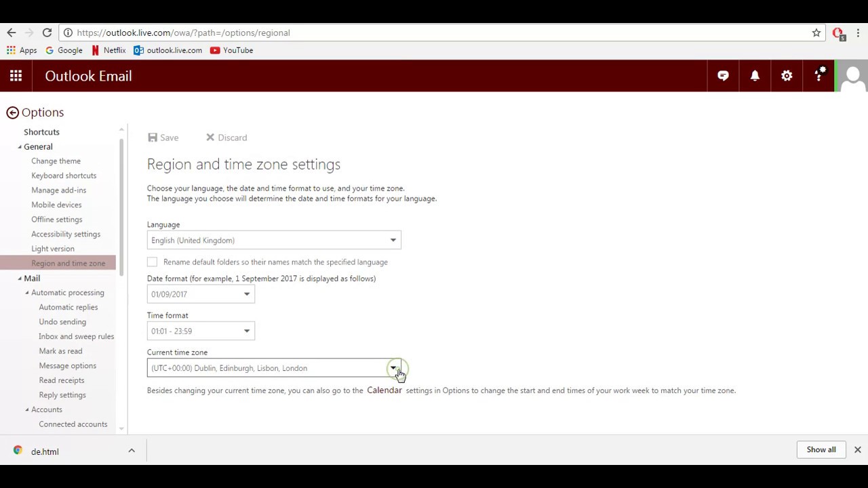Open the Google bookmark
868x488 pixels.
[64, 50]
